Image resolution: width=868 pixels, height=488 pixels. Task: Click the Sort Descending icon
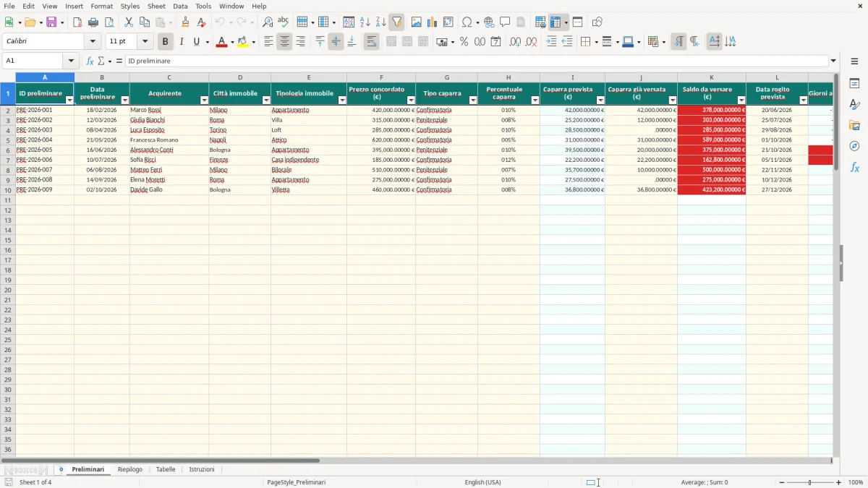[x=381, y=22]
